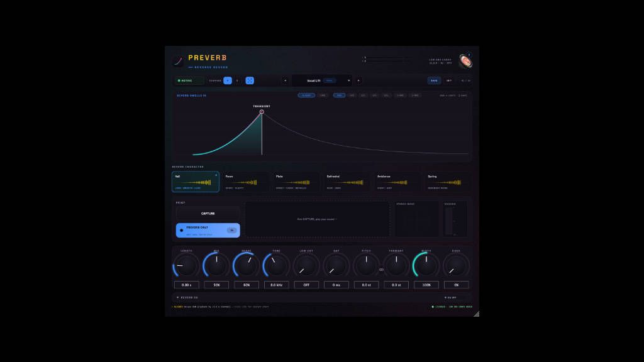Click the 8.0 kHz tone value field
This screenshot has width=644, height=362.
[x=277, y=285]
